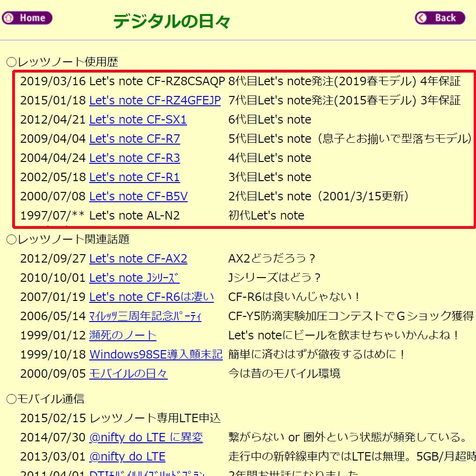Click the date 1997/07/**
The image size is (476, 476).
[52, 215]
